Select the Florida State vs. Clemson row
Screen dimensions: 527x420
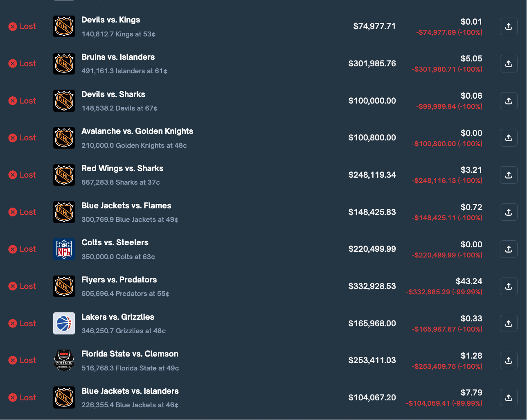(x=130, y=354)
